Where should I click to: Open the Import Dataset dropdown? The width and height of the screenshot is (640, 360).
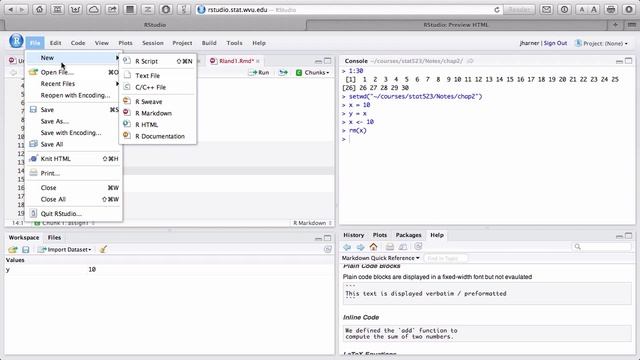65,249
